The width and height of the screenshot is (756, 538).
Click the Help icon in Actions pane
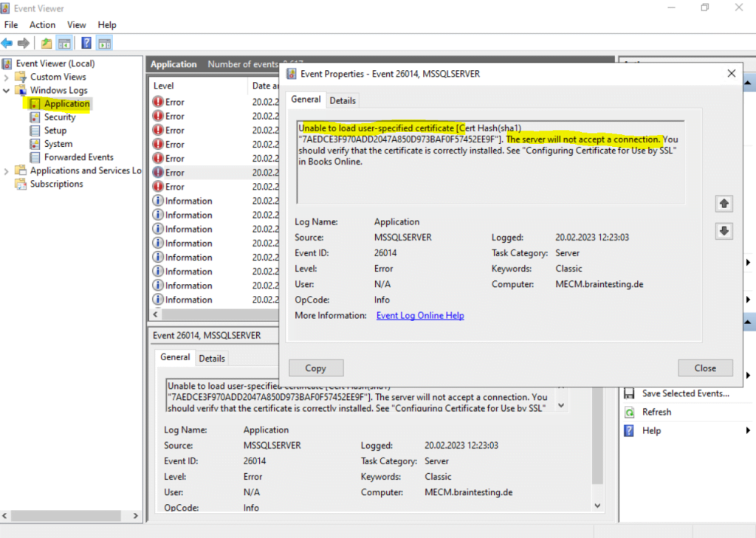(x=629, y=430)
